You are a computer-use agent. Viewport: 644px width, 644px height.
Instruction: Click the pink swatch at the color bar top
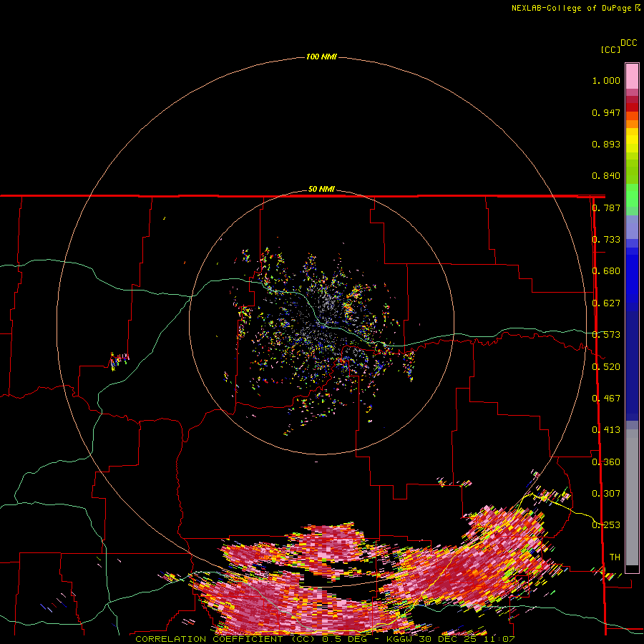pos(632,76)
